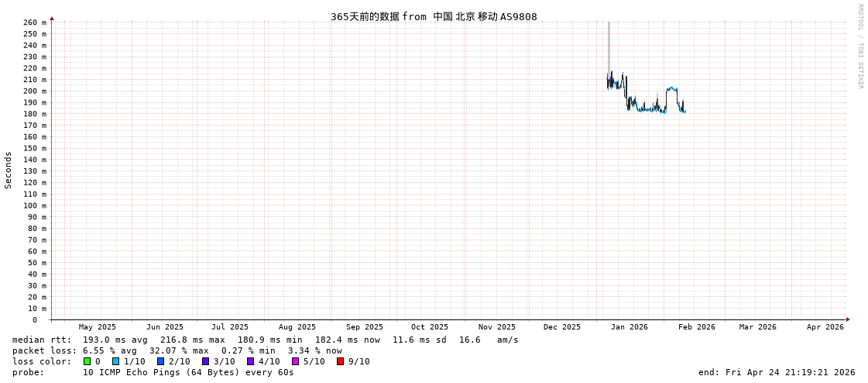Viewport: 868px width, 383px height.
Task: Select the Feb 2026 axis label
Action: pyautogui.click(x=697, y=327)
